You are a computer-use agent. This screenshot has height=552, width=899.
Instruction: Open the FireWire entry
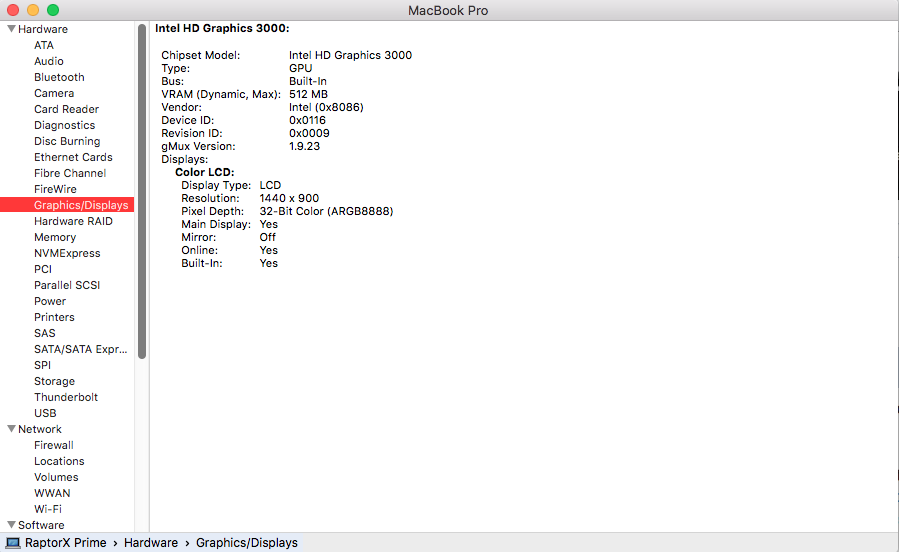[x=55, y=189]
